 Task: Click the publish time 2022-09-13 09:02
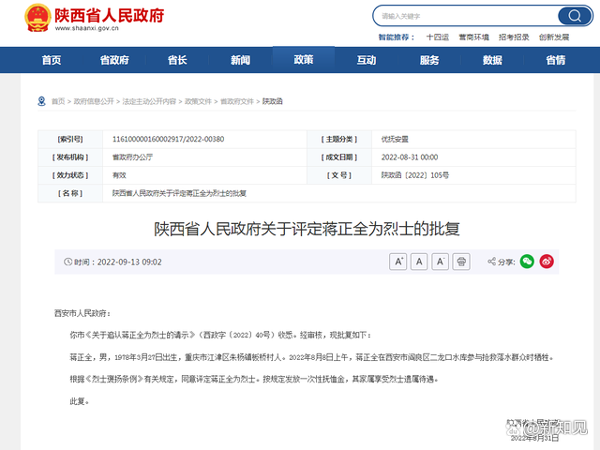[129, 262]
